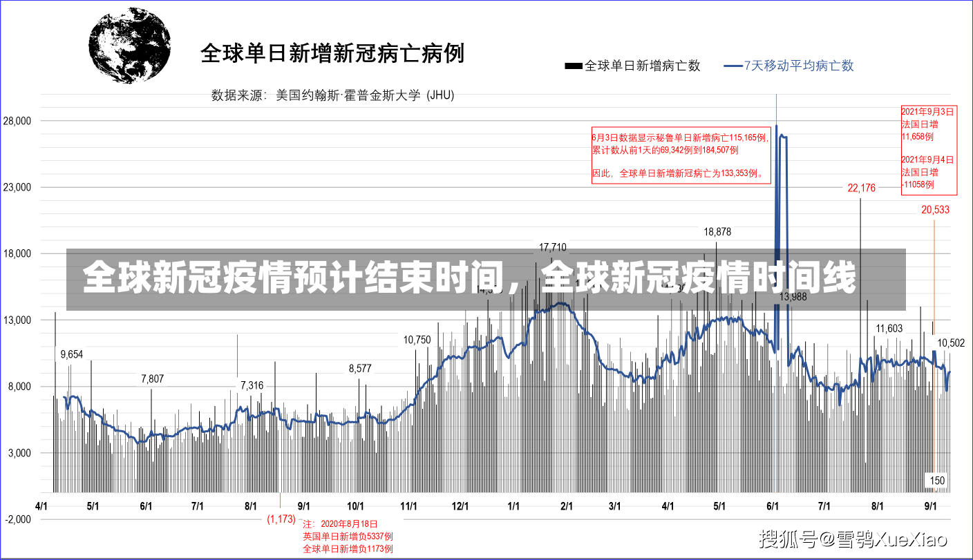The image size is (973, 560).
Task: Click the red France September 2021 annotation box
Action: click(x=929, y=149)
